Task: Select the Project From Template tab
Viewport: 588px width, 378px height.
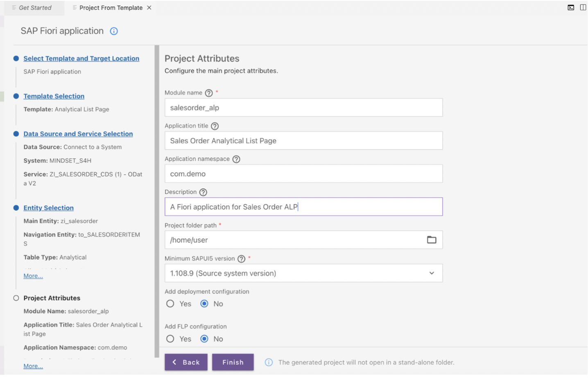Action: 111,7
